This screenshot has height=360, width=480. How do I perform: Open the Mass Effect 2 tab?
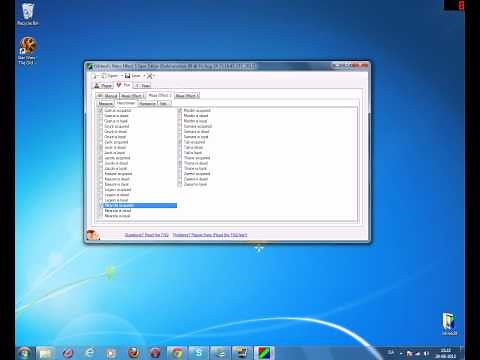pos(159,95)
